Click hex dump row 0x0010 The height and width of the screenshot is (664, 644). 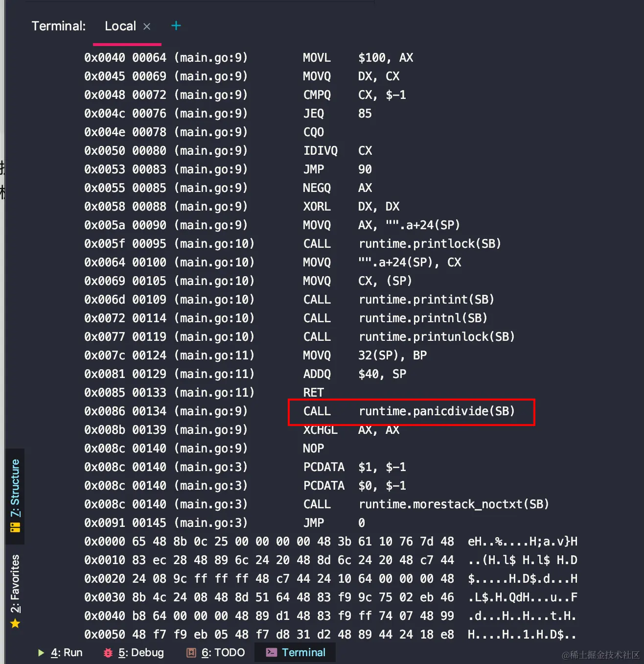331,560
